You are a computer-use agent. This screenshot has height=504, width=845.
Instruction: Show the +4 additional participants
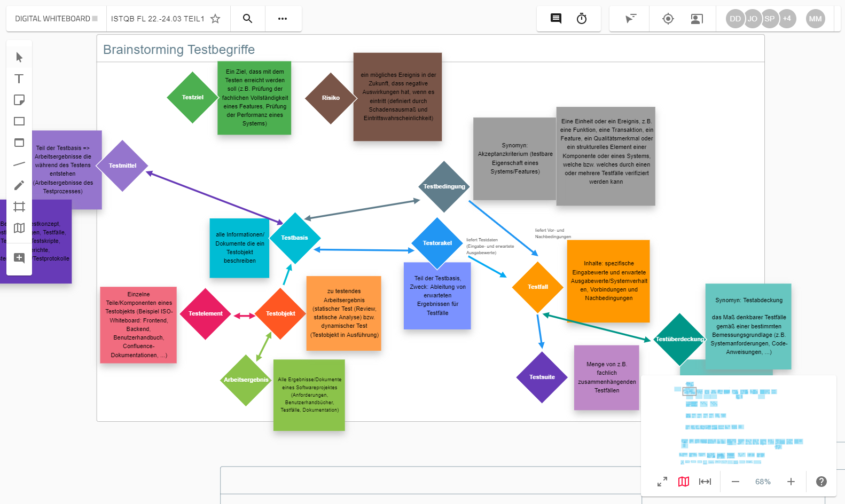tap(787, 19)
